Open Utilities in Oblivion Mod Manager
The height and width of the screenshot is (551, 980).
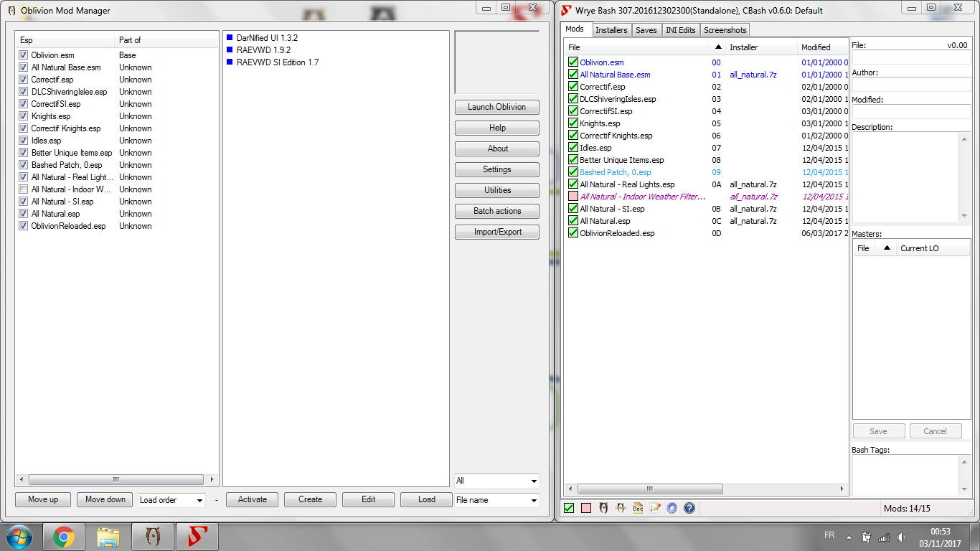[497, 190]
